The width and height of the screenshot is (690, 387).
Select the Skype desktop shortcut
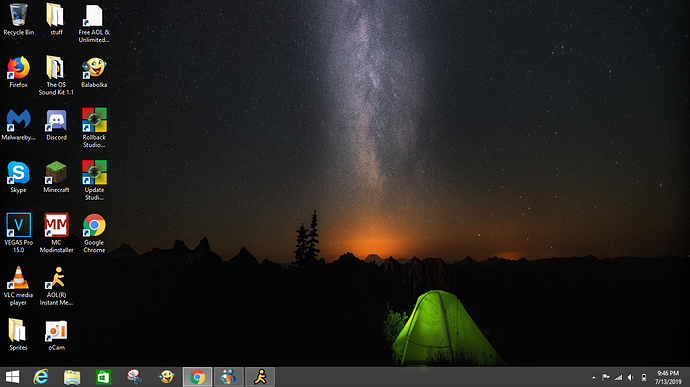click(x=18, y=177)
